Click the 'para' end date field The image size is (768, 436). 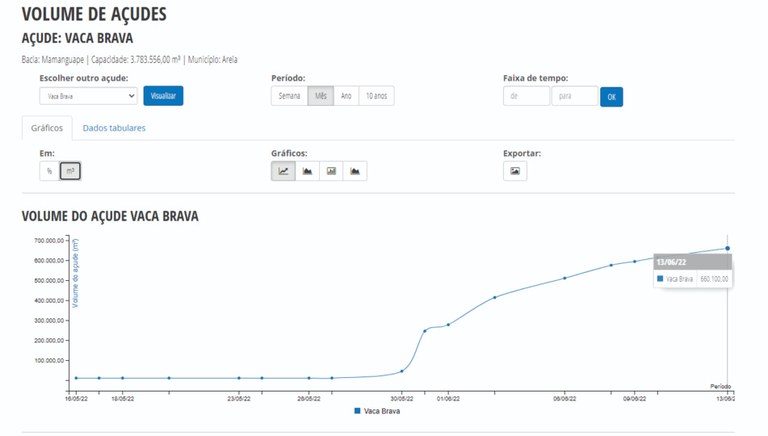574,96
